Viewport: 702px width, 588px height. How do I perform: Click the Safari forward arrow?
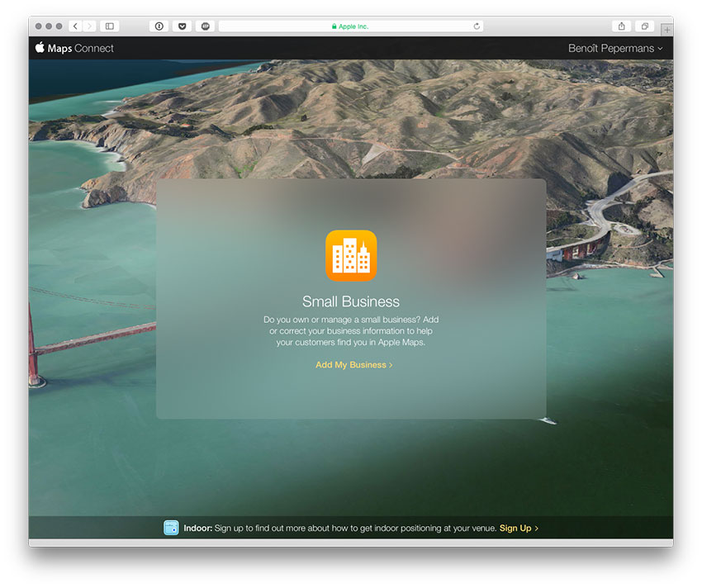pos(89,26)
